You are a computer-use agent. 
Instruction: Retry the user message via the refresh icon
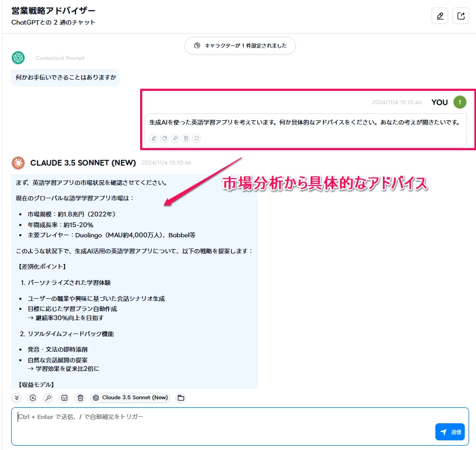tap(197, 138)
